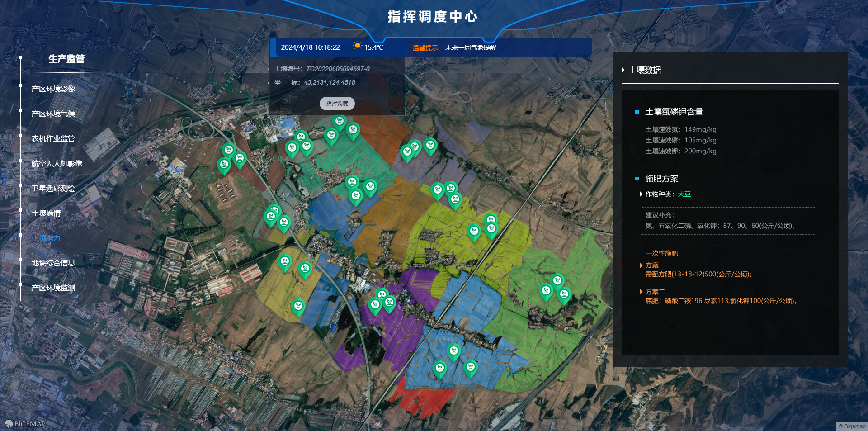Click the sun weather icon
Viewport: 868px width, 431px height.
click(x=357, y=46)
